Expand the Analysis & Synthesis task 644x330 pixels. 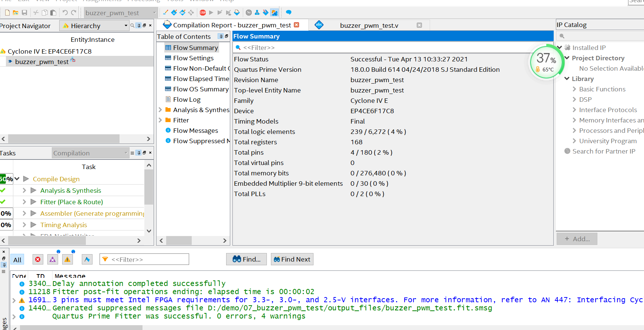click(24, 190)
